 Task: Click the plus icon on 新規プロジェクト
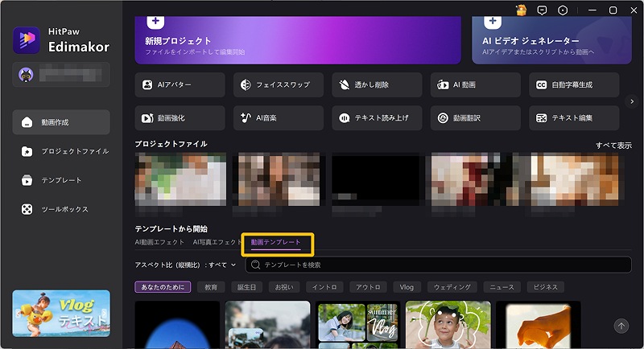(x=155, y=22)
